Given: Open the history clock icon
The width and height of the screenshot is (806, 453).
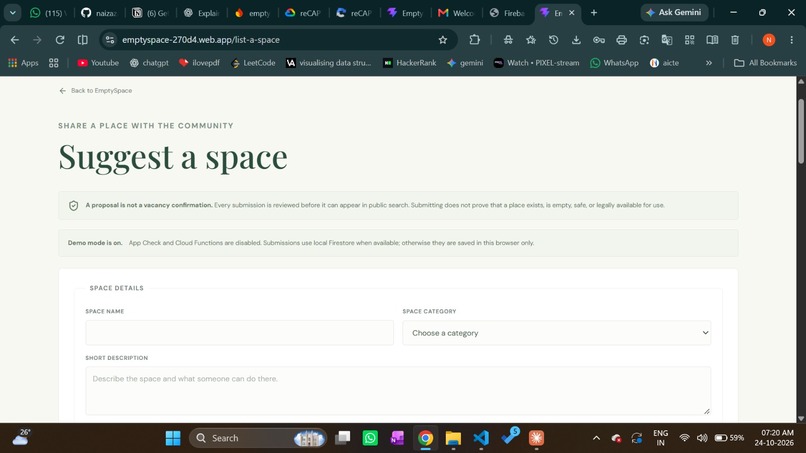Looking at the screenshot, I should [554, 40].
